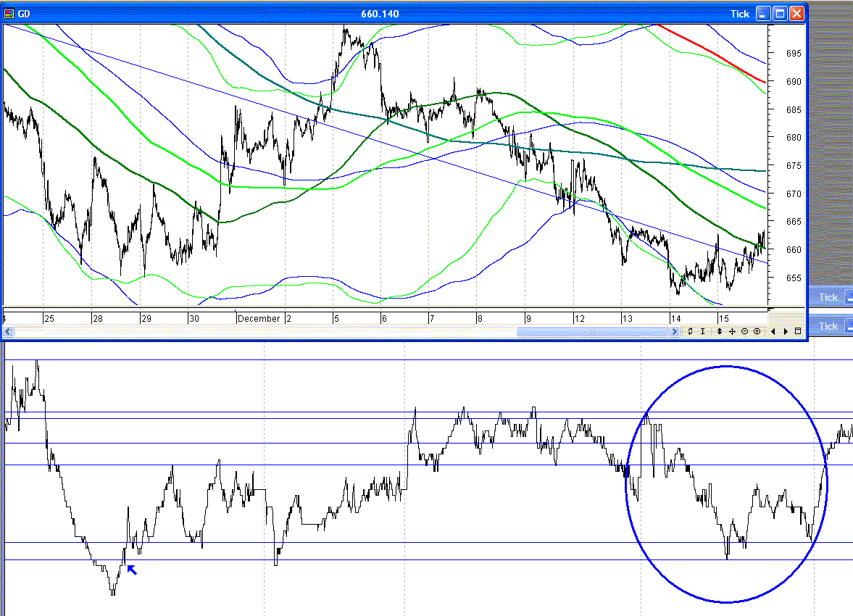The image size is (853, 616).
Task: Step the chart back with left triangle
Action: (773, 331)
